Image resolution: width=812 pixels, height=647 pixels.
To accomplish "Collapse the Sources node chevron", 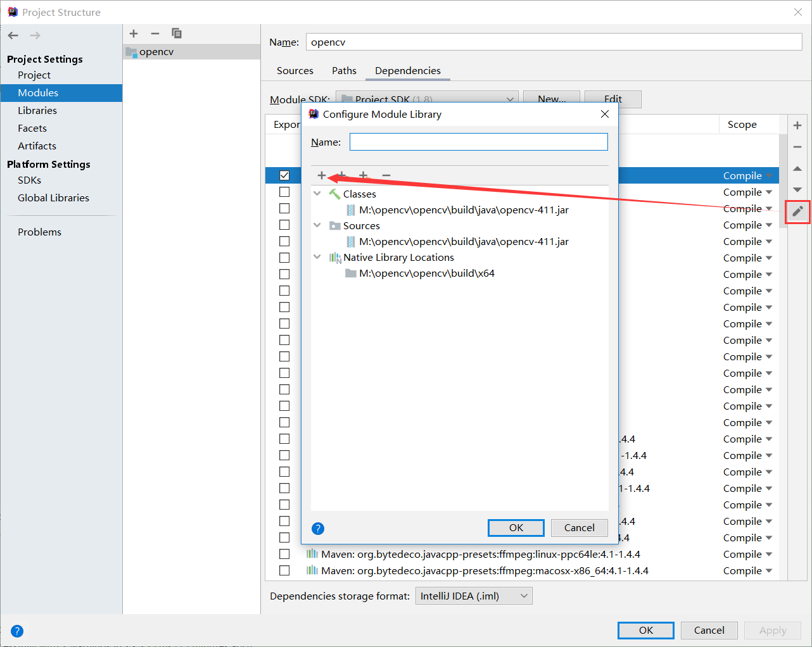I will tap(317, 225).
